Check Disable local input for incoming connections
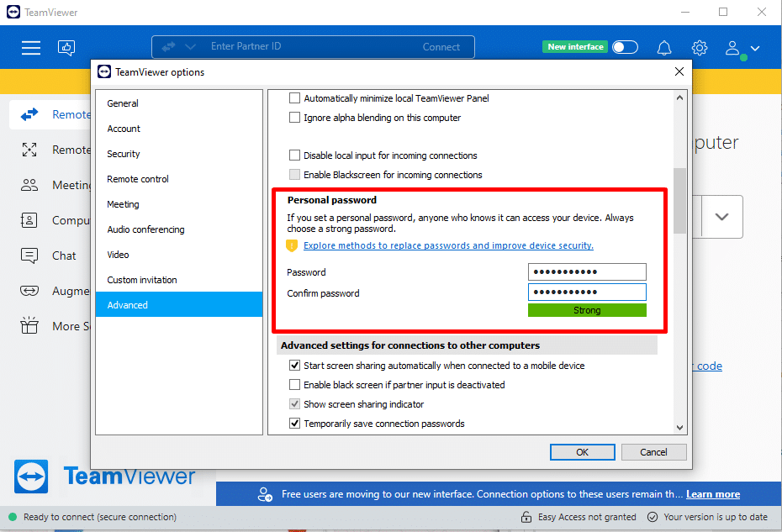 [x=295, y=155]
